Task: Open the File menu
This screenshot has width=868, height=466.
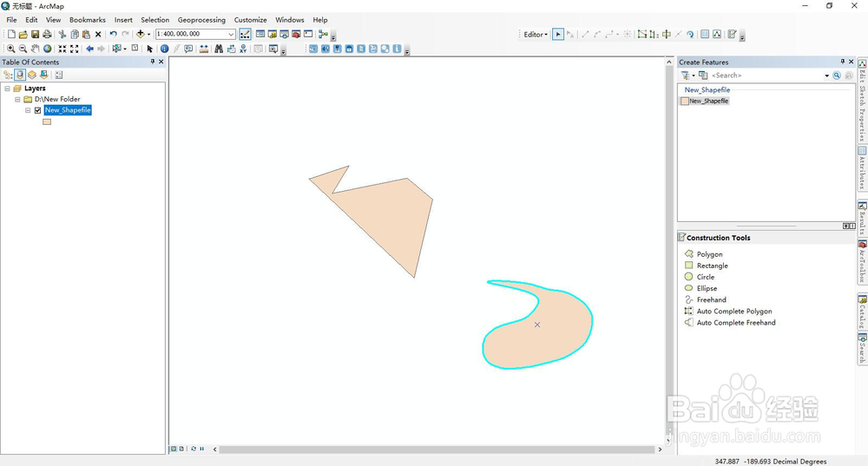Action: 11,20
